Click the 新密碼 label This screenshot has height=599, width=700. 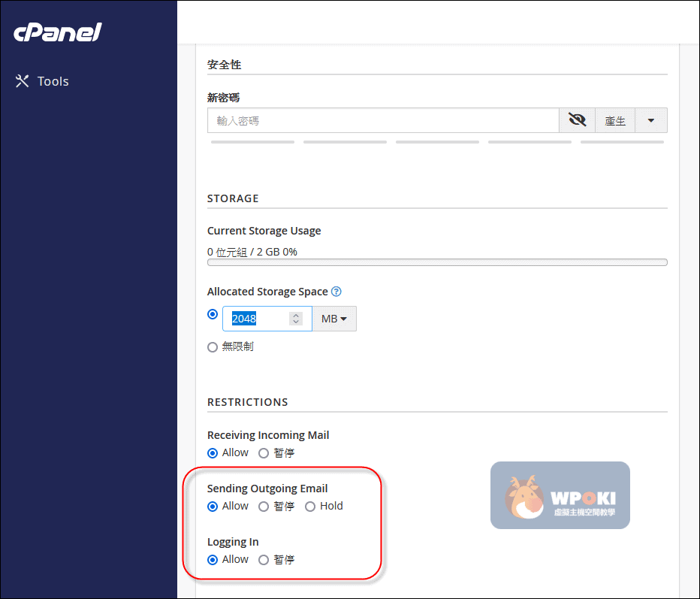pos(223,98)
